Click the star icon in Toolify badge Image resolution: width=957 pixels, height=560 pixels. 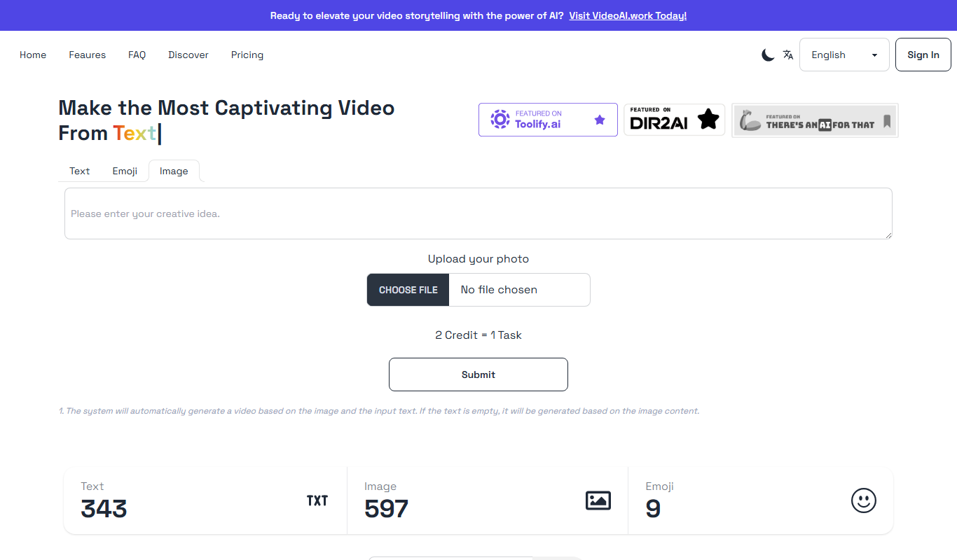tap(600, 120)
